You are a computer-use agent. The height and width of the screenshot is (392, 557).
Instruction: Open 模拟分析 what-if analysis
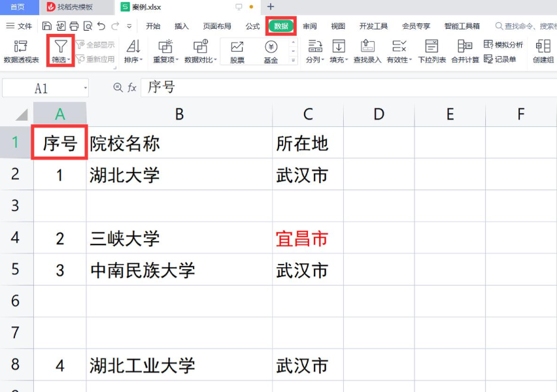503,44
